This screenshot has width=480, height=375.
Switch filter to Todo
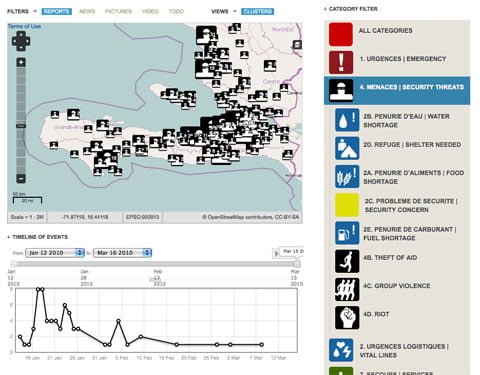pyautogui.click(x=176, y=11)
